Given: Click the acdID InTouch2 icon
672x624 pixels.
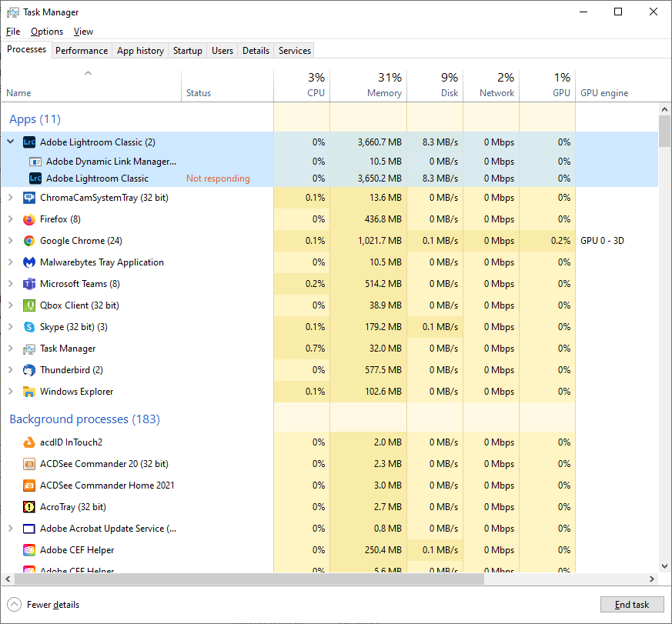Looking at the screenshot, I should coord(29,442).
